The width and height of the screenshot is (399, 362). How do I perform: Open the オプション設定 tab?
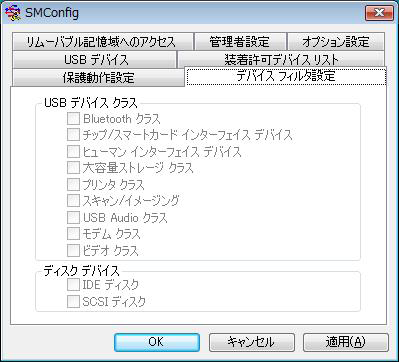pyautogui.click(x=335, y=42)
